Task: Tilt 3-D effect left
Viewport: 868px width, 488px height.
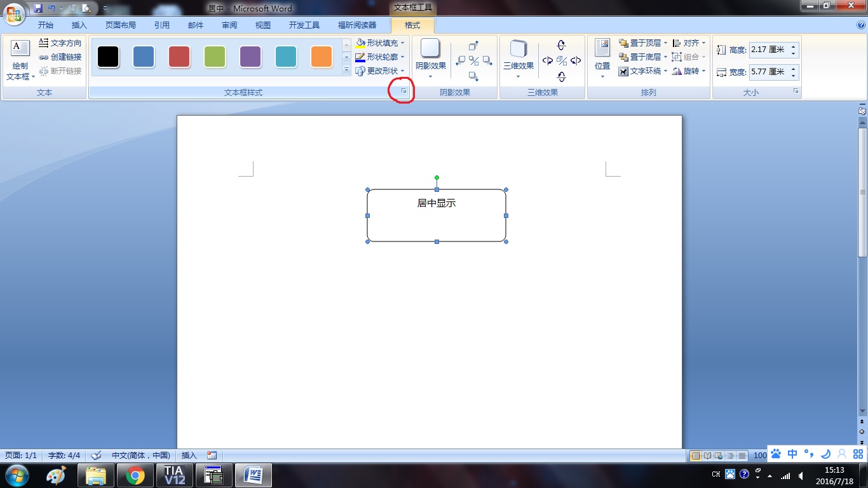Action: pyautogui.click(x=547, y=61)
